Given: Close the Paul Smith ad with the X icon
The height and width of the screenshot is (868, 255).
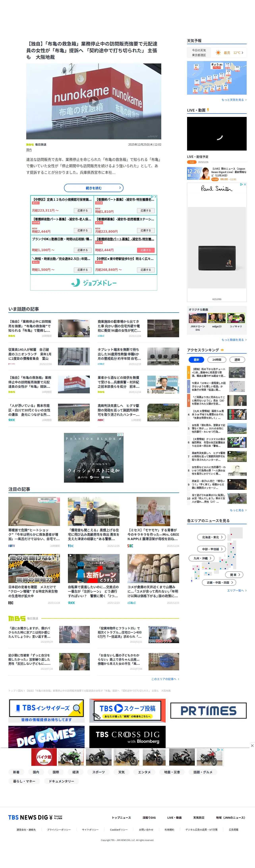Looking at the screenshot, I should 245,184.
